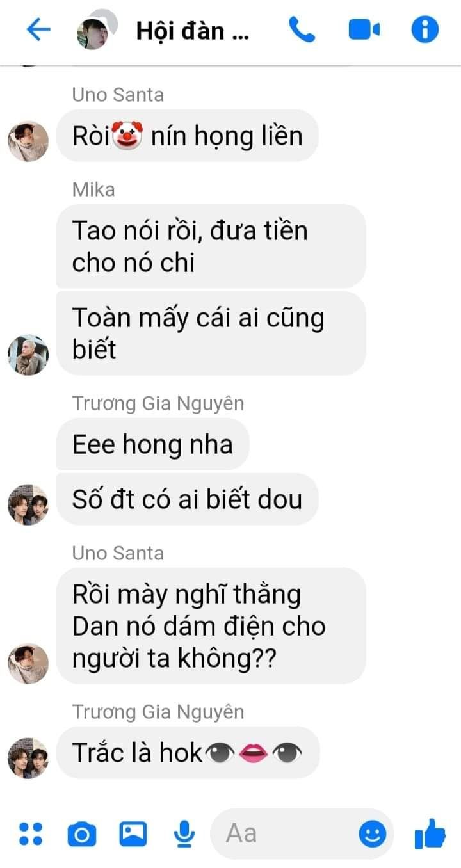The image size is (461, 868).
Task: Start a voice call with phone icon
Action: (302, 29)
